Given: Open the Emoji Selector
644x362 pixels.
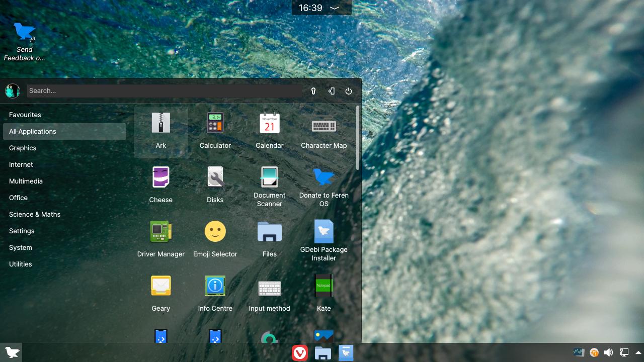Looking at the screenshot, I should pos(215,240).
